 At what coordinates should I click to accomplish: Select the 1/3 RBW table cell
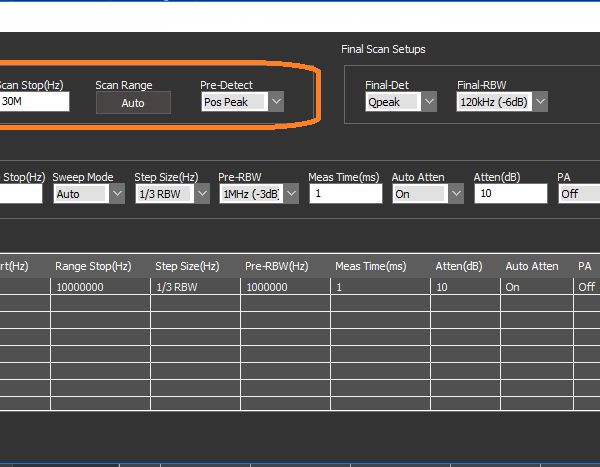195,286
